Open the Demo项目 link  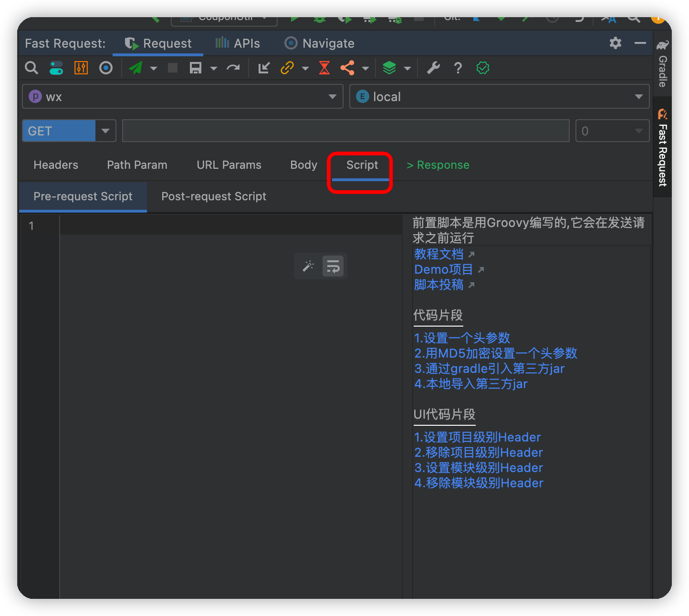pyautogui.click(x=443, y=269)
